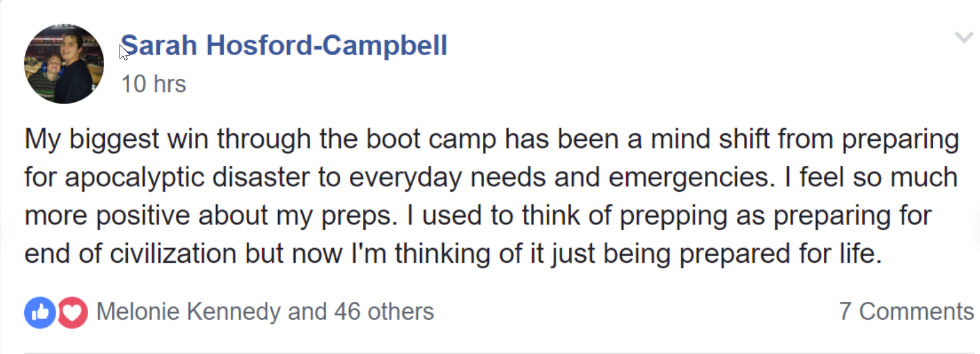The width and height of the screenshot is (980, 354).
Task: Click the first line of the post starting "My biggest win"
Action: coord(491,140)
